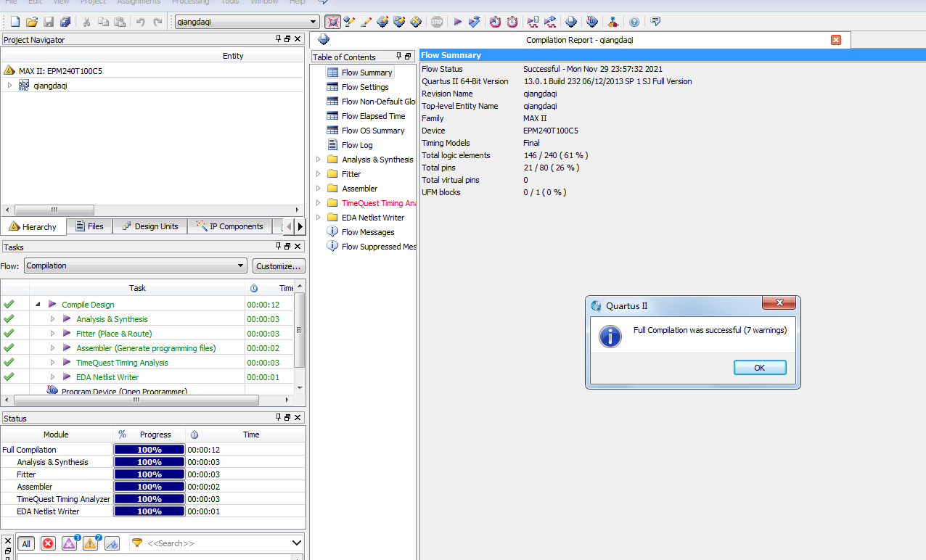
Task: Click the Save icon in toolbar
Action: (49, 22)
